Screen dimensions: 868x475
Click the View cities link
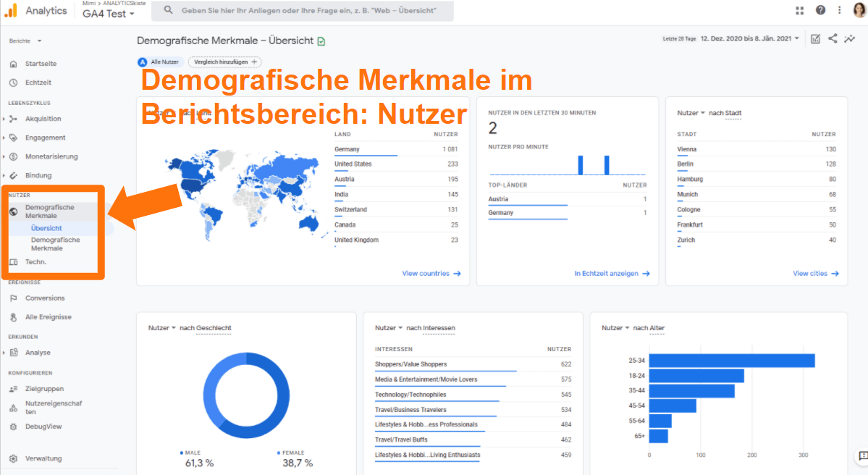816,273
